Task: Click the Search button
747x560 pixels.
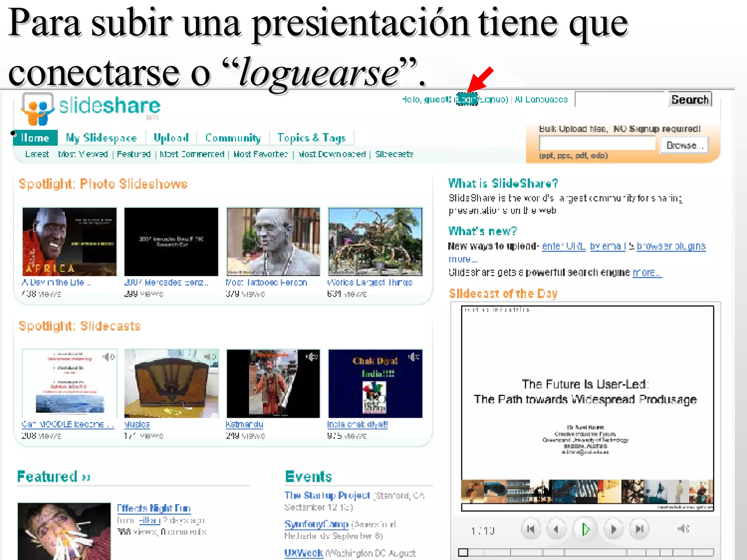Action: tap(690, 99)
